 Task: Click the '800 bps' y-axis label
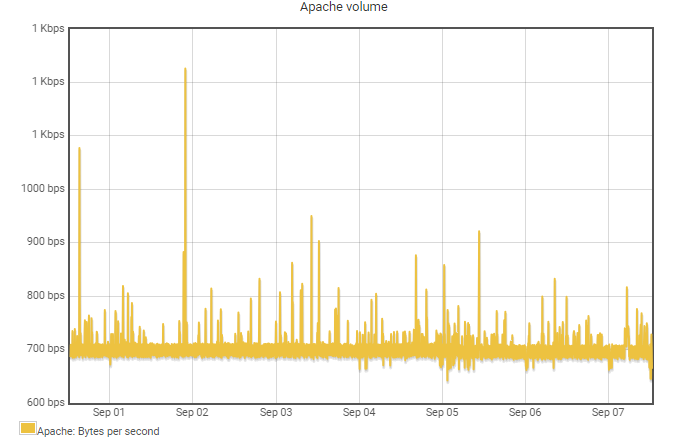coord(45,295)
